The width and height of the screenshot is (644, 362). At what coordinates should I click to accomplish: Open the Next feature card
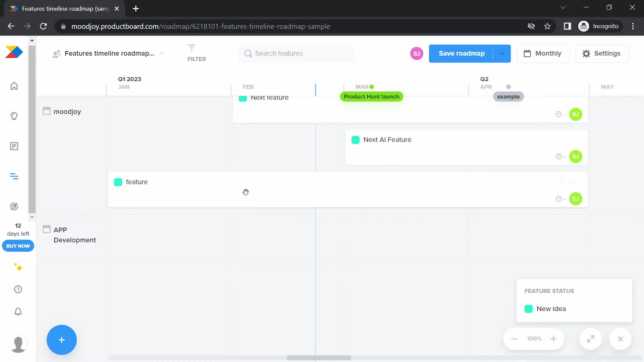(x=410, y=109)
